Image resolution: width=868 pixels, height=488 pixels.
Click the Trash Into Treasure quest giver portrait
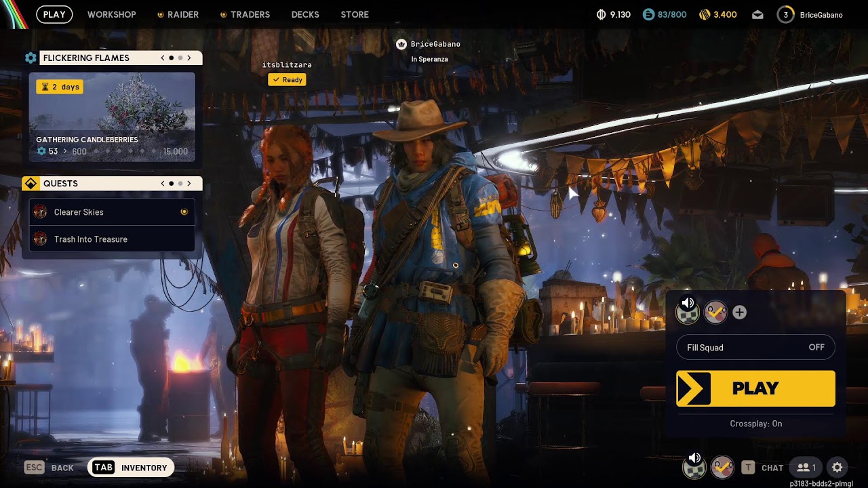[40, 239]
